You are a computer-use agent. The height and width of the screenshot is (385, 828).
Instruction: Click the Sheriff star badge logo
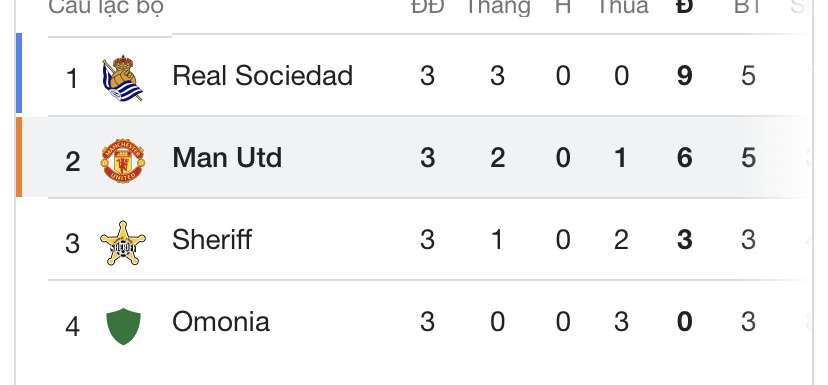click(123, 243)
